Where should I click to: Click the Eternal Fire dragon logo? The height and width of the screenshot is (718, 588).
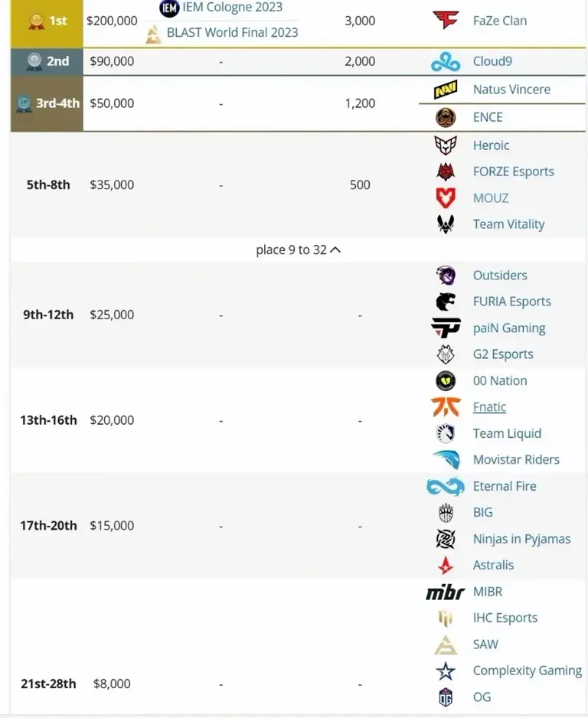(446, 486)
